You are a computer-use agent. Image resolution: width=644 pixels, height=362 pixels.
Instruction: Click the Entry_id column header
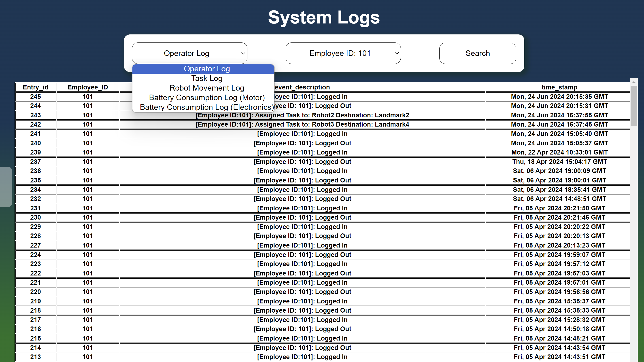36,87
